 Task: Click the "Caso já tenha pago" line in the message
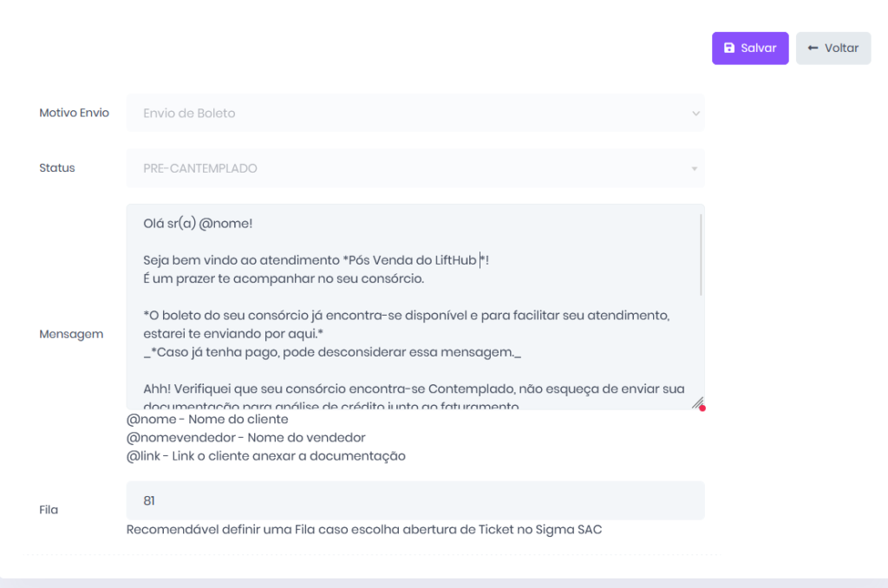[x=332, y=352]
